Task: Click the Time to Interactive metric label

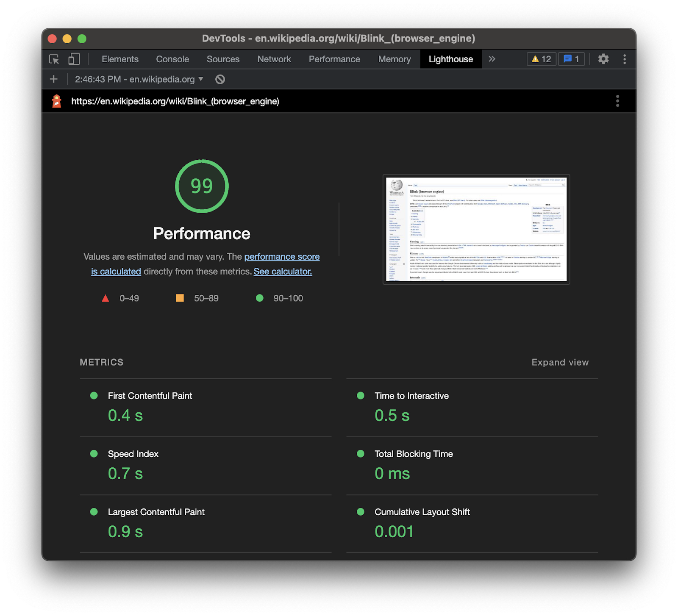Action: 411,396
